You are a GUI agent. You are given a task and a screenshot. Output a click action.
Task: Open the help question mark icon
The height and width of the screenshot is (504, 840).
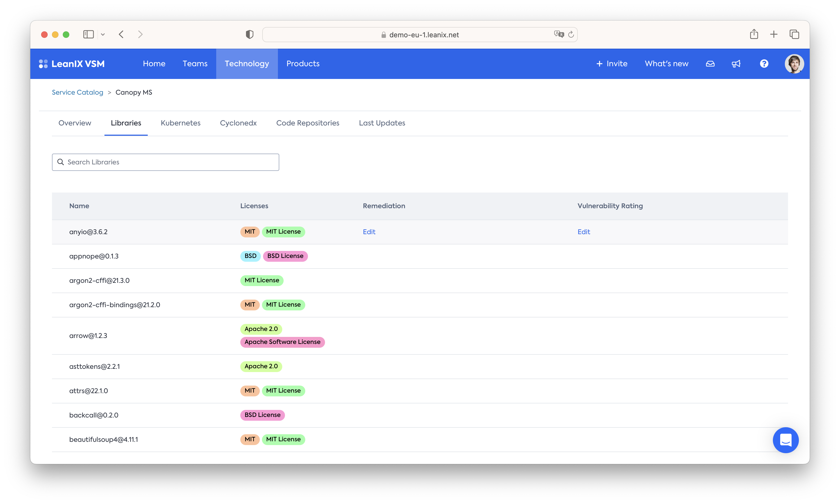[764, 64]
